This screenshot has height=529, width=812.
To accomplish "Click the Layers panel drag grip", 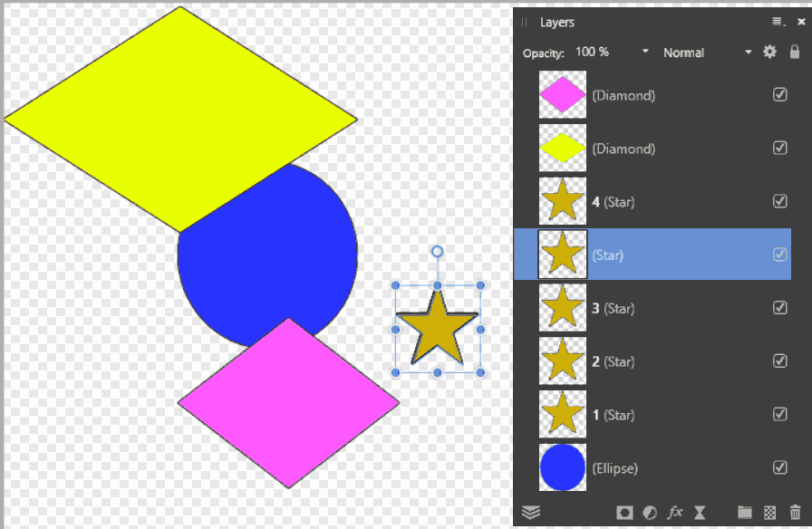I will [x=524, y=23].
